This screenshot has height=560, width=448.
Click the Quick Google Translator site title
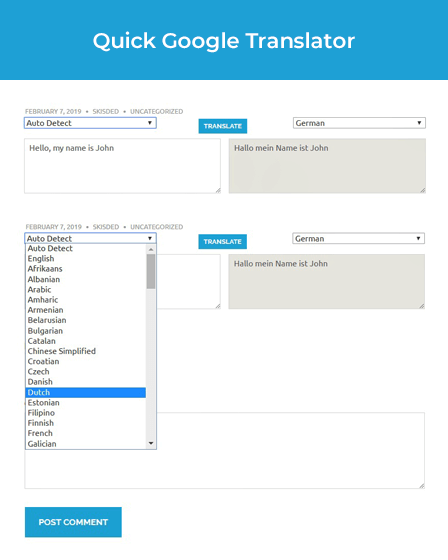(224, 41)
